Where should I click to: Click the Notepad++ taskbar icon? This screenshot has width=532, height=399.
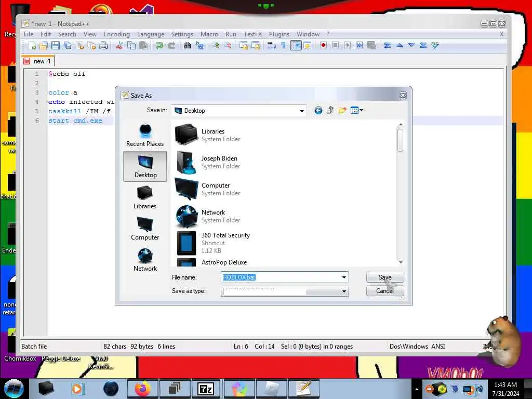point(303,389)
